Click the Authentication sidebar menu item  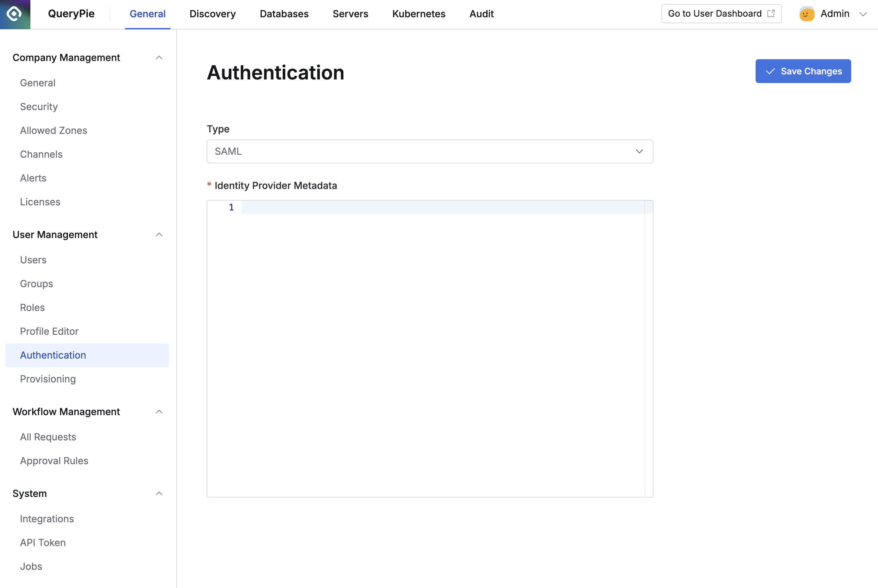point(52,354)
